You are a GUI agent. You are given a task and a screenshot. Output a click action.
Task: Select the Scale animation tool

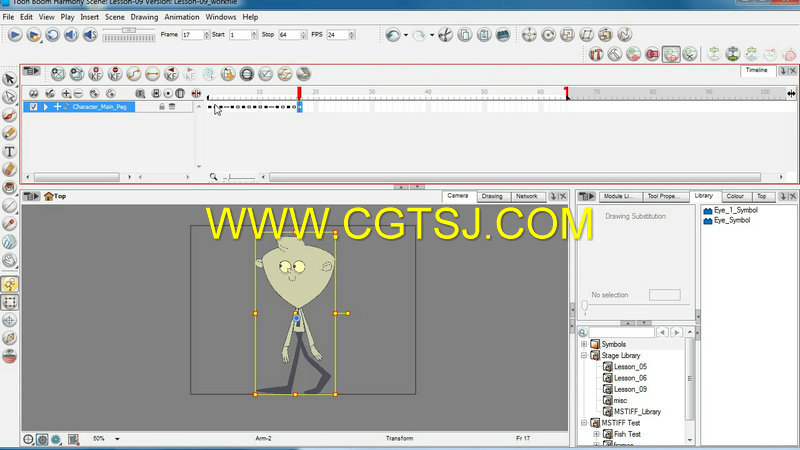567,35
